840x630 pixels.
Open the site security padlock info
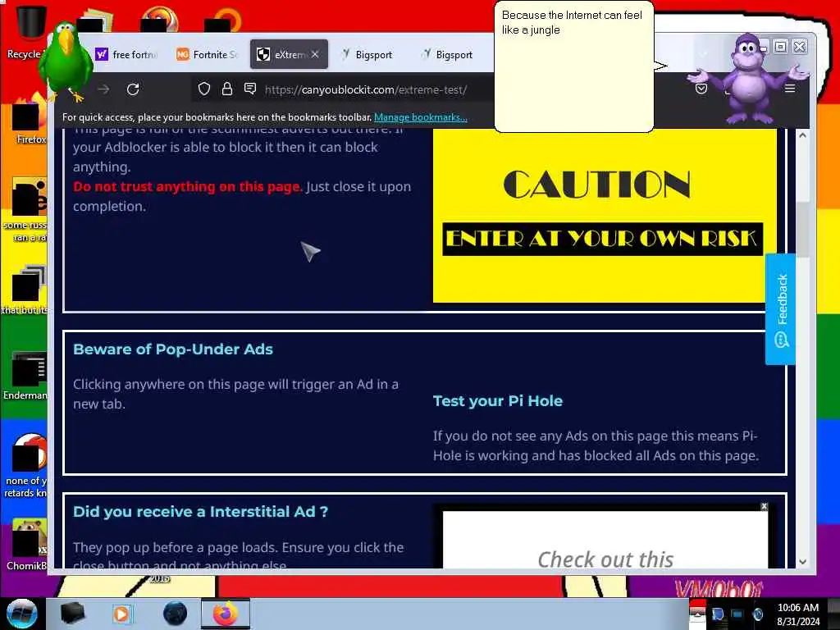tap(227, 89)
